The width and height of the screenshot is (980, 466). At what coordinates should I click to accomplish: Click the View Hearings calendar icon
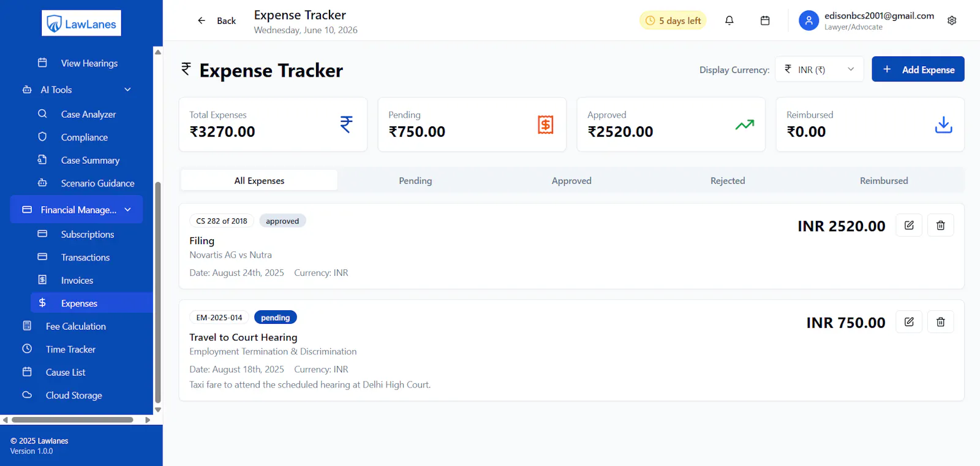click(x=42, y=63)
